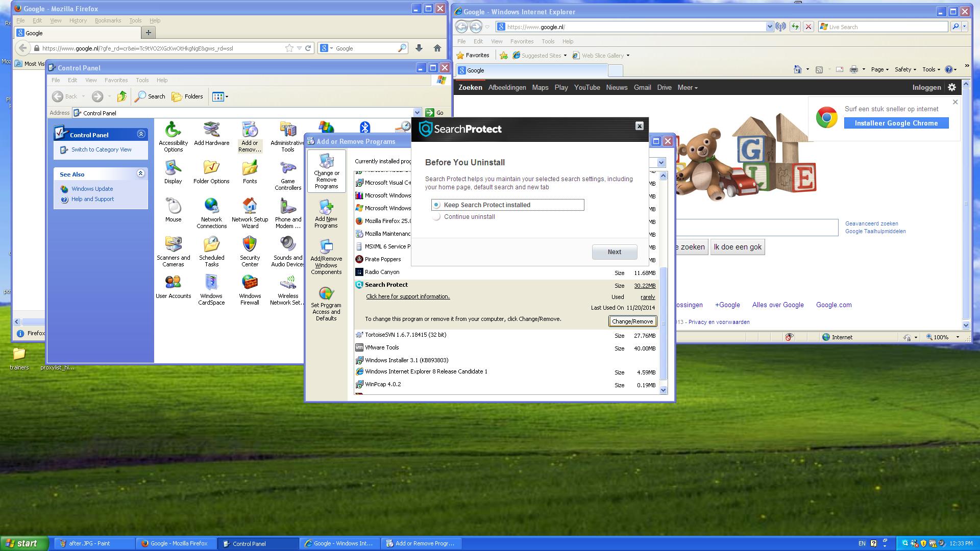The image size is (980, 551).
Task: Click the Internet Explorer stop button
Action: click(808, 27)
